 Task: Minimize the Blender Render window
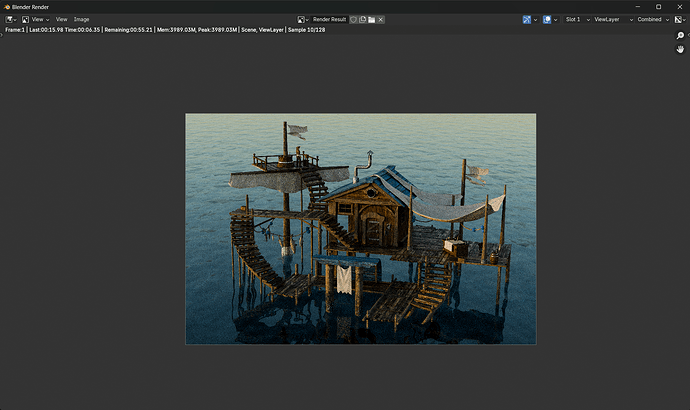click(x=638, y=7)
